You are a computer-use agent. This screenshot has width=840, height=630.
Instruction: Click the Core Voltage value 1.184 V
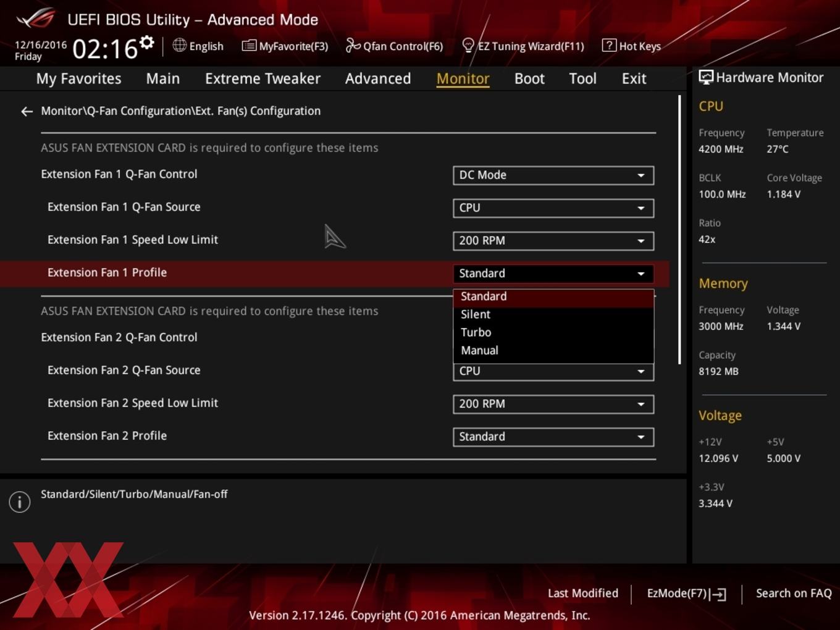click(783, 194)
